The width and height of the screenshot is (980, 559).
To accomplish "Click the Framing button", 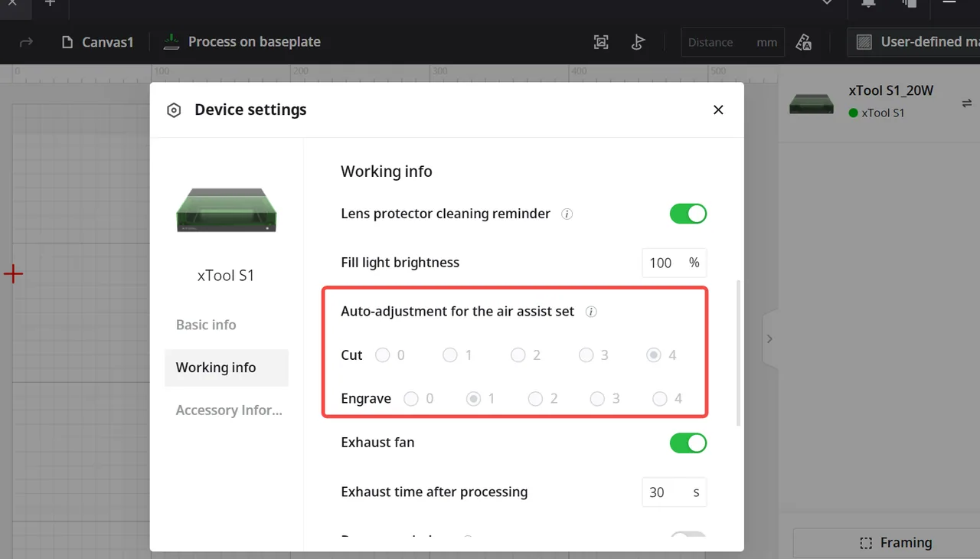I will pos(896,543).
